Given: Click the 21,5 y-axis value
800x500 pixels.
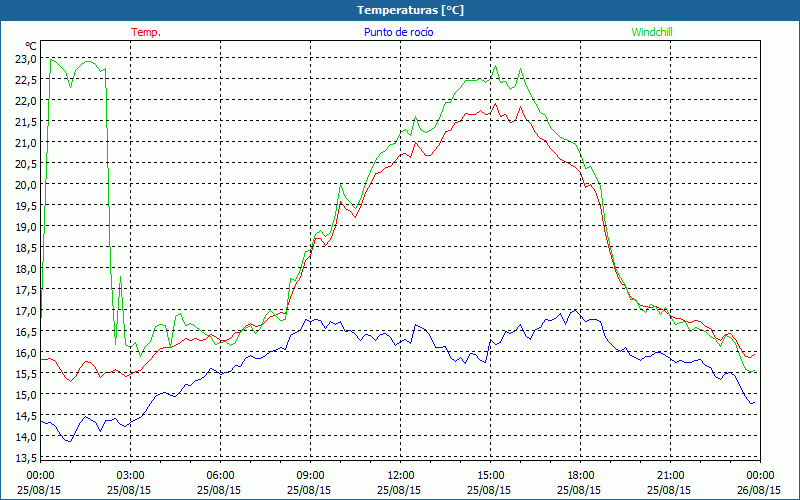Looking at the screenshot, I should click(x=26, y=122).
